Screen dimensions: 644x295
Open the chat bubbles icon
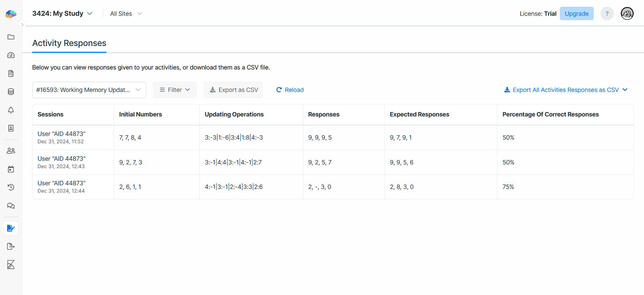[11, 206]
